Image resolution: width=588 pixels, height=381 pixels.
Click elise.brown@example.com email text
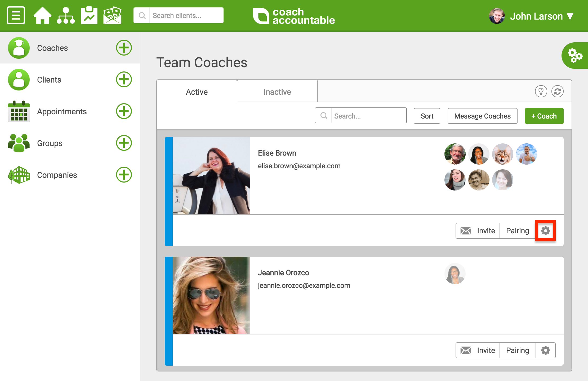299,166
